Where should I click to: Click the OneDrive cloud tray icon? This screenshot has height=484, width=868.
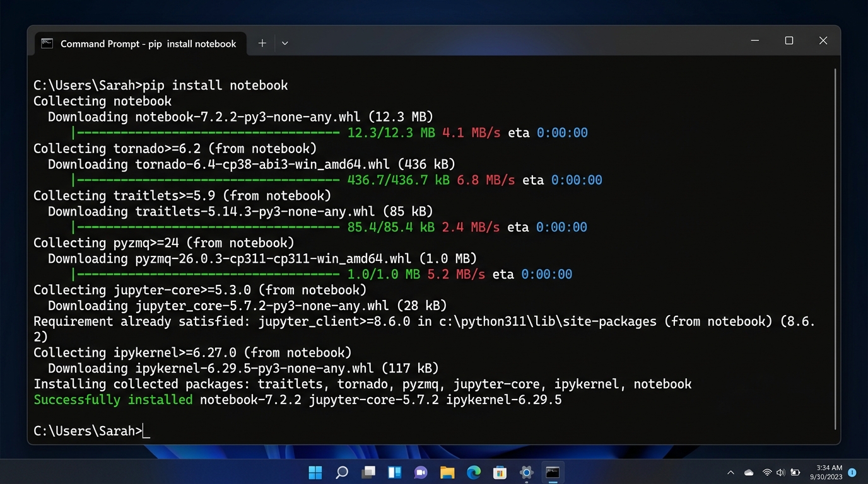pyautogui.click(x=749, y=473)
